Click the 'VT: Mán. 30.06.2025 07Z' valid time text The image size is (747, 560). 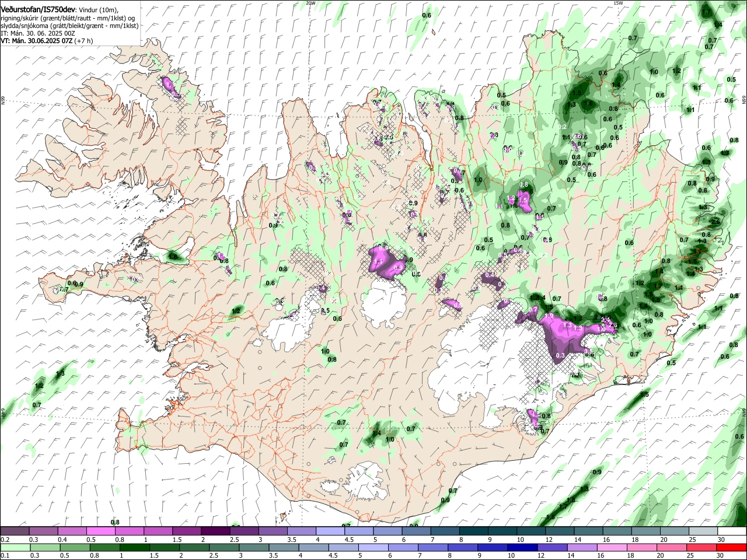[36, 41]
